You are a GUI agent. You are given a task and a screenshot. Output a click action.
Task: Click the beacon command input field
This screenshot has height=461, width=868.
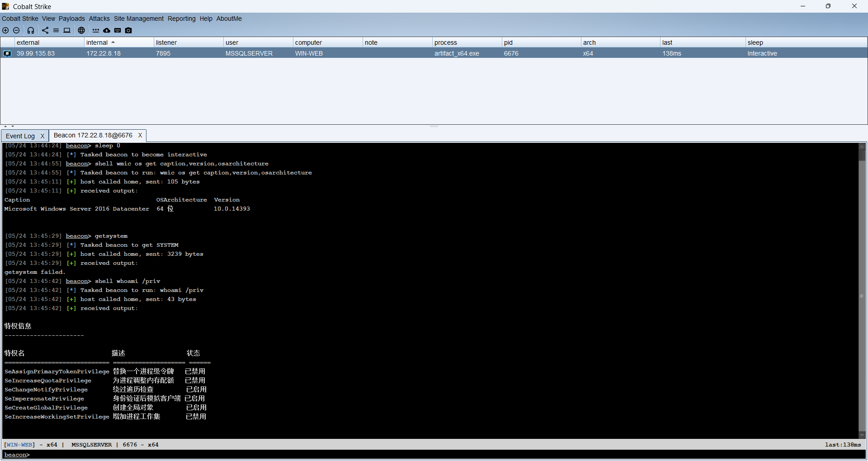click(448, 455)
